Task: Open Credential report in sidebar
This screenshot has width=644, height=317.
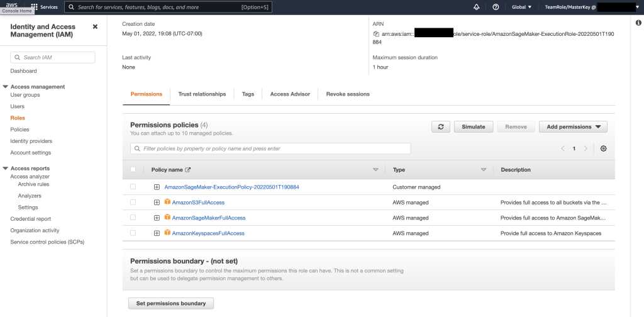Action: click(x=31, y=219)
